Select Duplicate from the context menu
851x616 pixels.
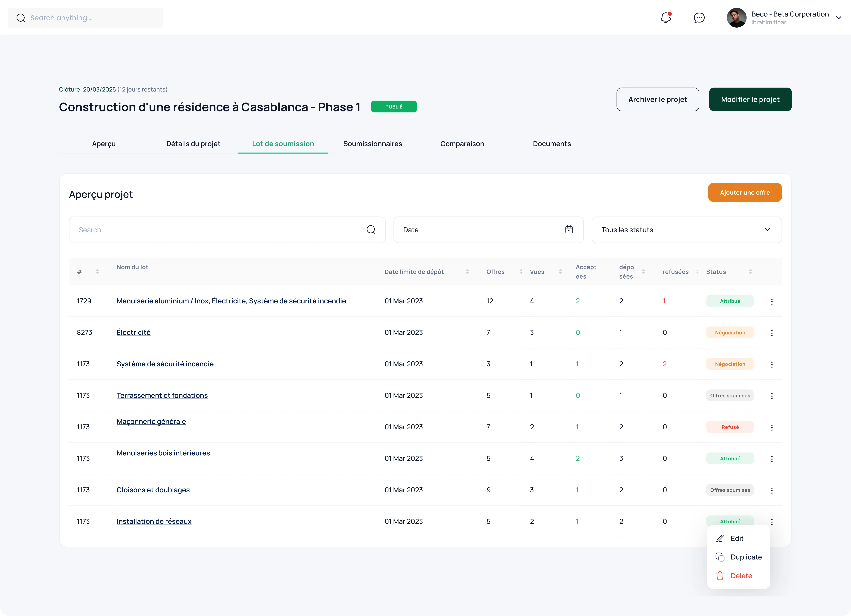[x=746, y=557]
